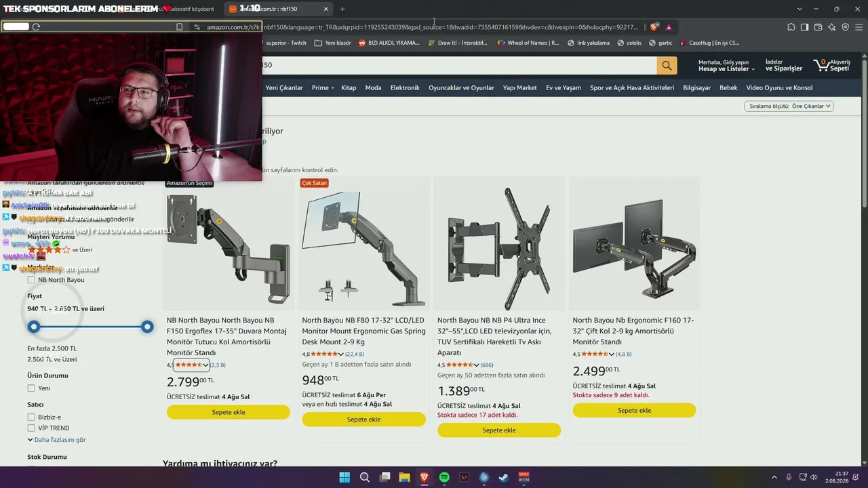Open Oyuncaklar ve Oyunlar category
Image resolution: width=868 pixels, height=488 pixels.
[461, 88]
